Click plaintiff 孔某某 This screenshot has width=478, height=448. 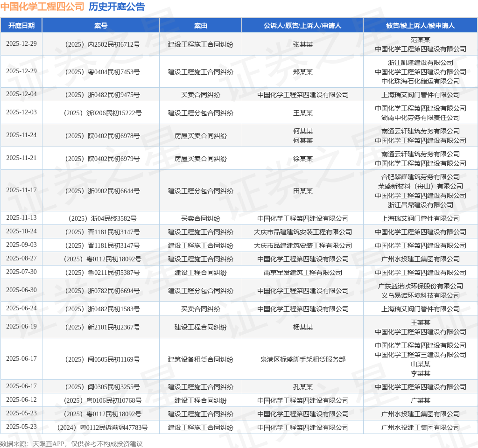[x=302, y=387]
